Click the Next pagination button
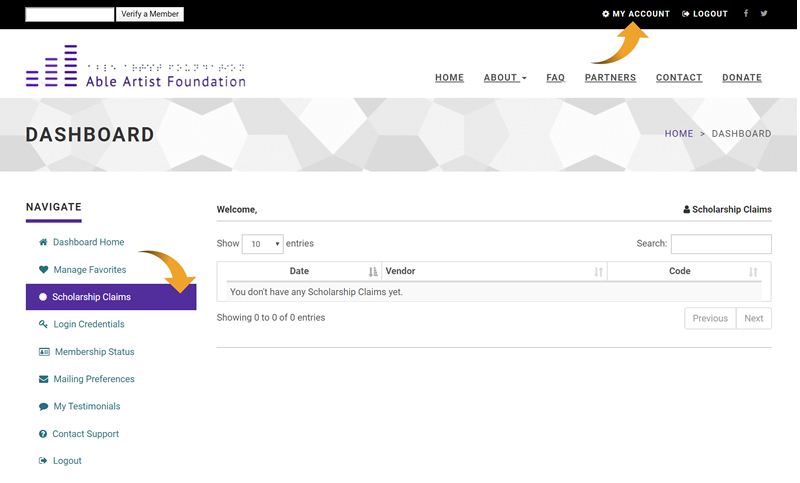Image resolution: width=800 pixels, height=483 pixels. pos(754,318)
